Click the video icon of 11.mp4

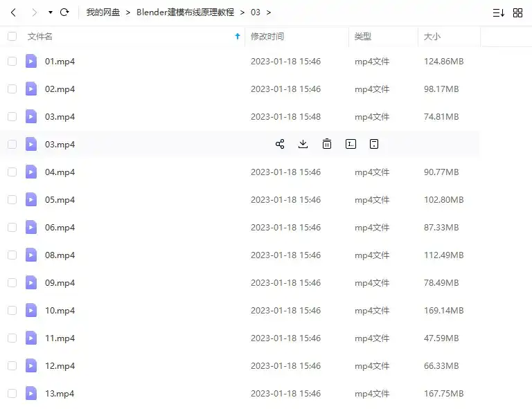(x=31, y=338)
